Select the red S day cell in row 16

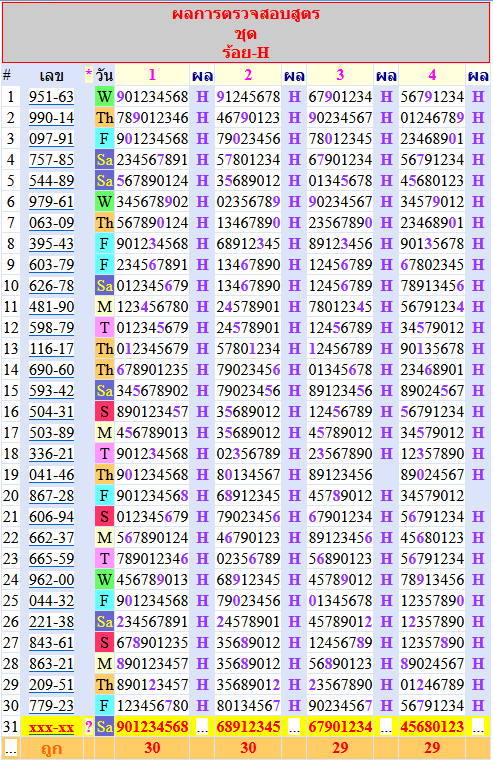point(104,412)
